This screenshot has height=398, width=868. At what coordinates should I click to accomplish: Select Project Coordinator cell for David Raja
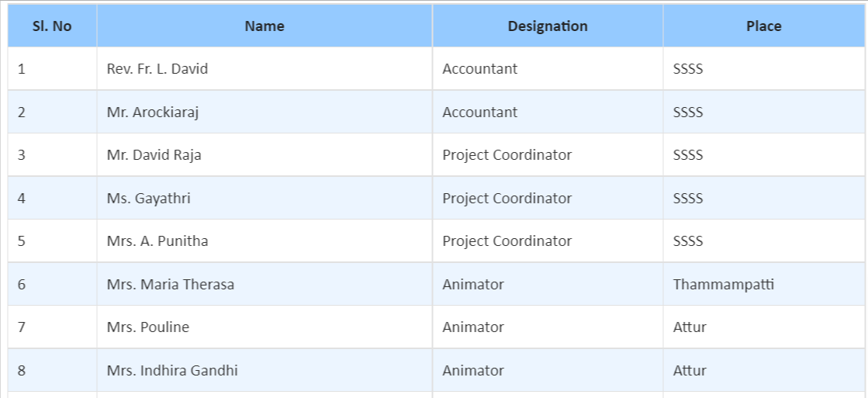(x=548, y=155)
